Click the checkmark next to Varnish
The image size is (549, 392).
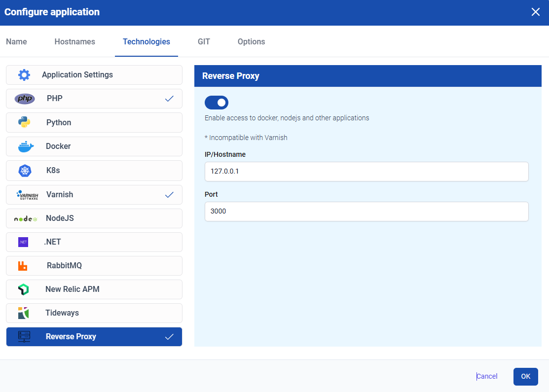coord(169,194)
